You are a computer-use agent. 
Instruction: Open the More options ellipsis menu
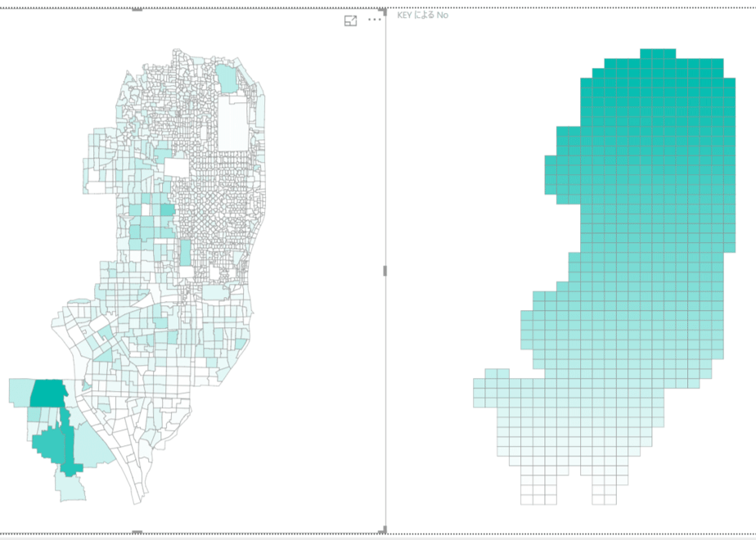coord(375,20)
